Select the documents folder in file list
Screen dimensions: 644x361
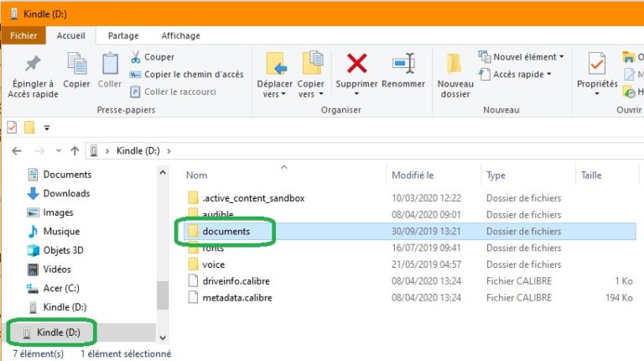point(226,231)
